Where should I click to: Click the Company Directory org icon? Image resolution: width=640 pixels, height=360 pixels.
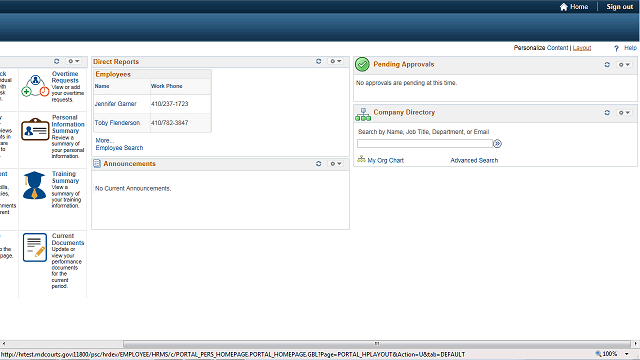pos(363,114)
